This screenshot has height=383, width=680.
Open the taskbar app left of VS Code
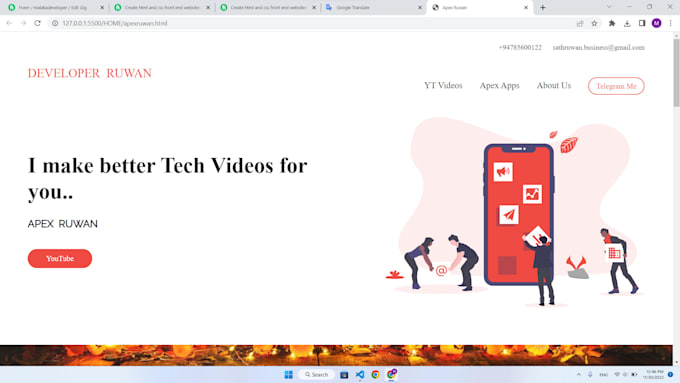tap(344, 375)
